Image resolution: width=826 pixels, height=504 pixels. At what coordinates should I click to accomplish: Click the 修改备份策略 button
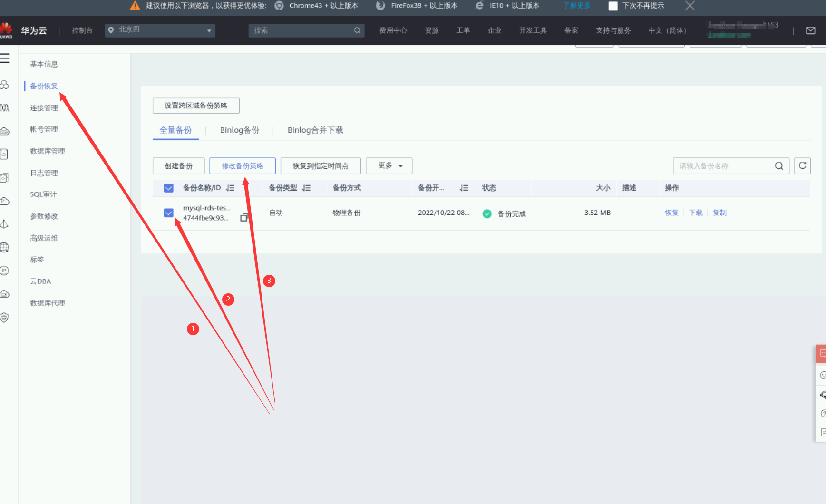pyautogui.click(x=243, y=165)
